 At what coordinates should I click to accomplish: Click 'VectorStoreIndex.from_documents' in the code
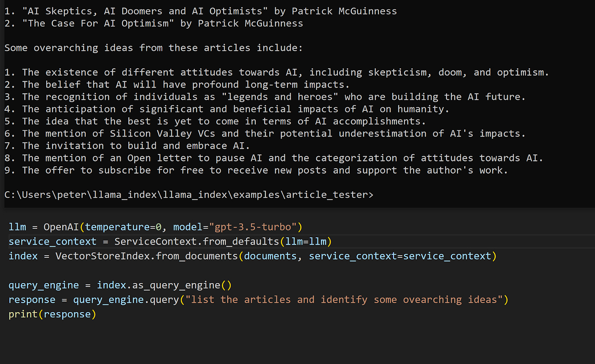pyautogui.click(x=146, y=256)
